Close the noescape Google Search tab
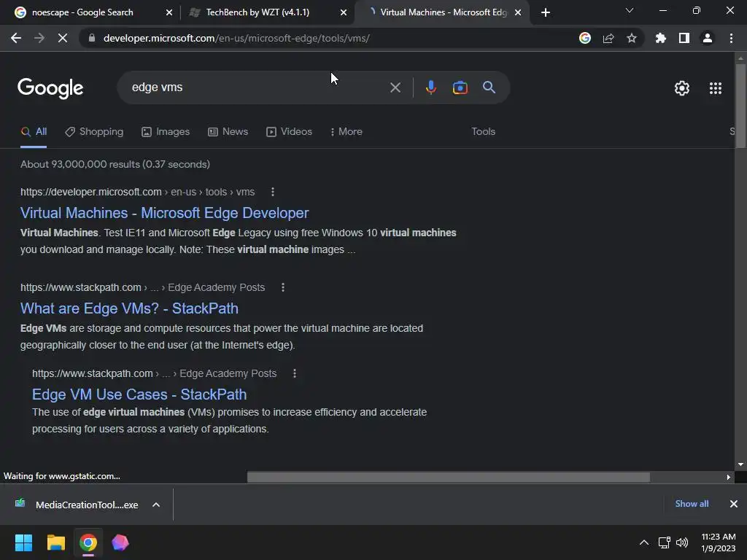747x560 pixels. tap(169, 12)
